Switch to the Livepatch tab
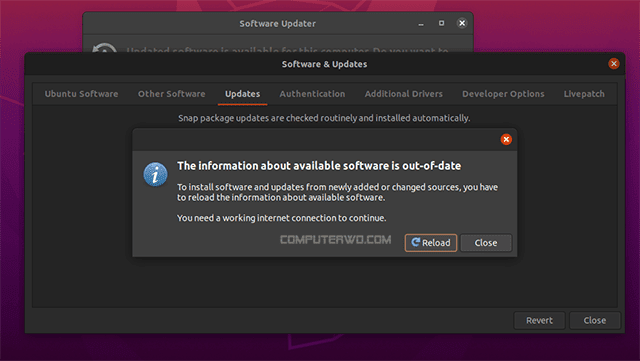Viewport: 640px width, 361px height. pyautogui.click(x=584, y=94)
